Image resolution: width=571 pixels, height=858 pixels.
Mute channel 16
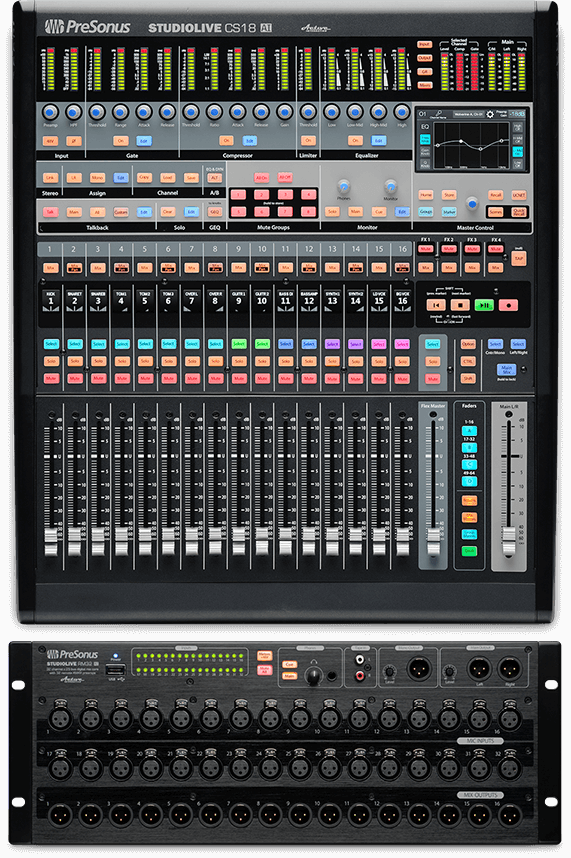[403, 379]
